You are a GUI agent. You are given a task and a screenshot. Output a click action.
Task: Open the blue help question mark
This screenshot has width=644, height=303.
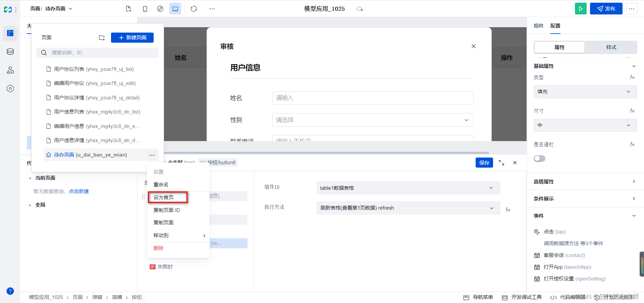[x=10, y=291]
